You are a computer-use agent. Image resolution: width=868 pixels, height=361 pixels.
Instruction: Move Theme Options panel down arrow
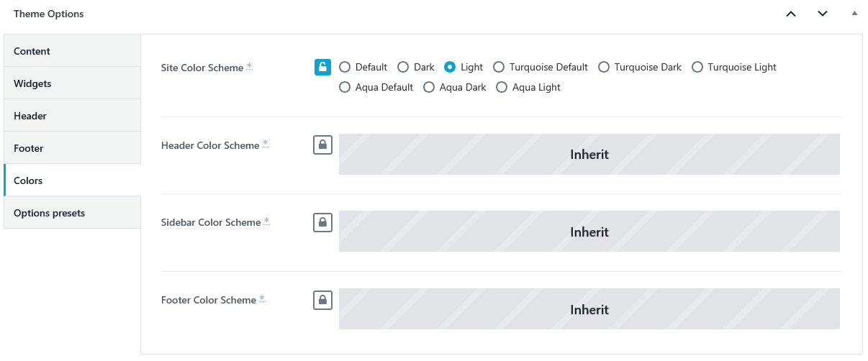[823, 14]
